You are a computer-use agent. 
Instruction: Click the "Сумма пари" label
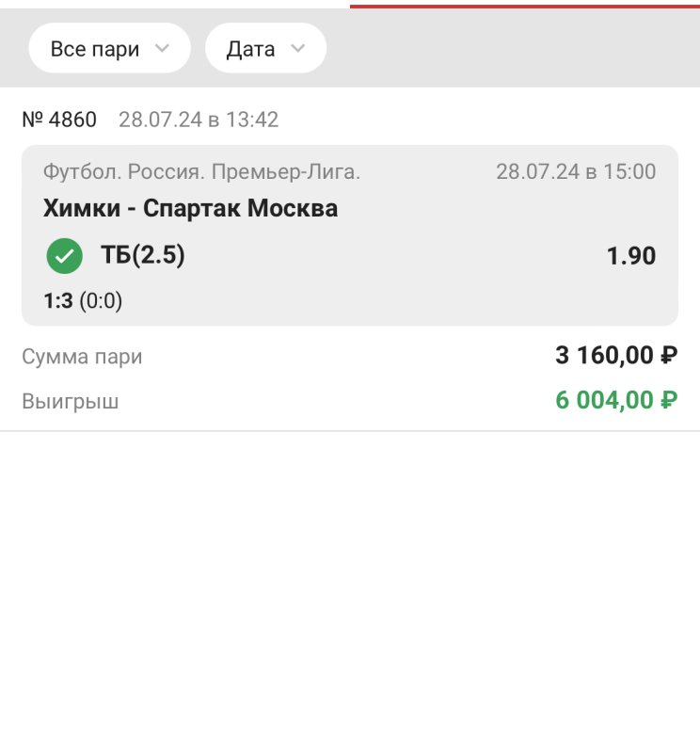[x=82, y=358]
